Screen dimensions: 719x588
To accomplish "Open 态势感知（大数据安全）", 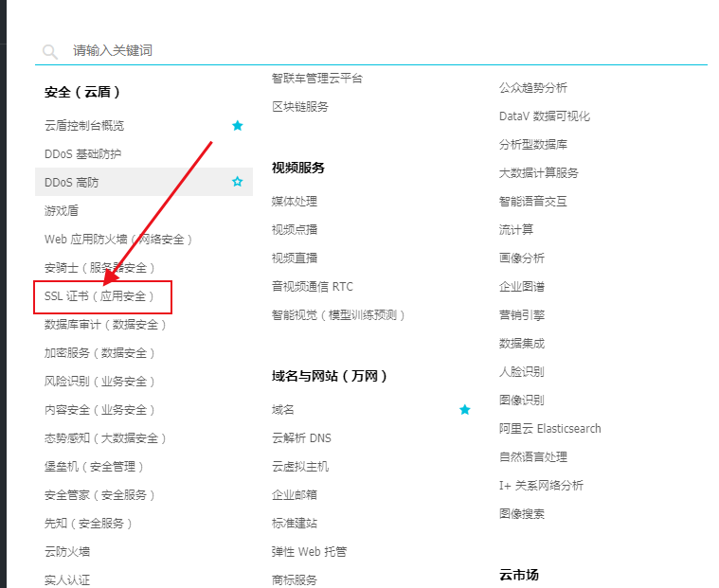I will tap(105, 438).
